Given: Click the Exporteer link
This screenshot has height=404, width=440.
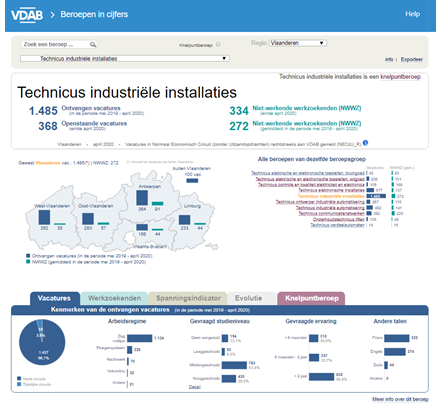Looking at the screenshot, I should pyautogui.click(x=412, y=59).
